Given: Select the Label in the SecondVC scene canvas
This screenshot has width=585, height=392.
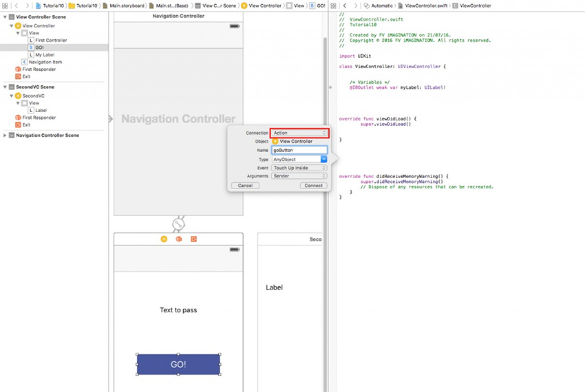Looking at the screenshot, I should pos(274,287).
